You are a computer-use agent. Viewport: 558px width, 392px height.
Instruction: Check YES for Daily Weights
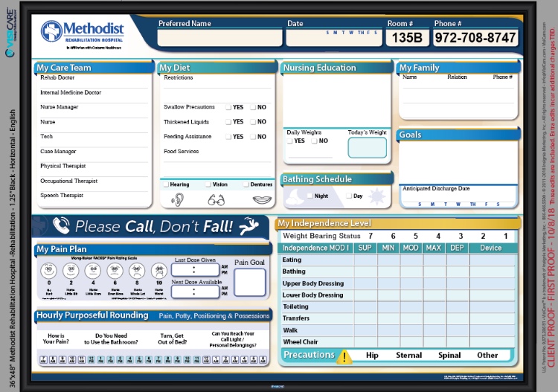pos(290,141)
